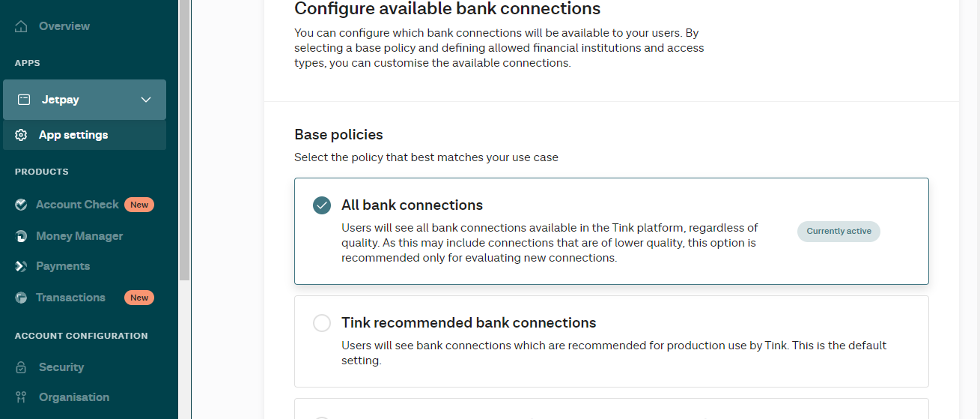Click the App settings gear icon

pyautogui.click(x=22, y=135)
